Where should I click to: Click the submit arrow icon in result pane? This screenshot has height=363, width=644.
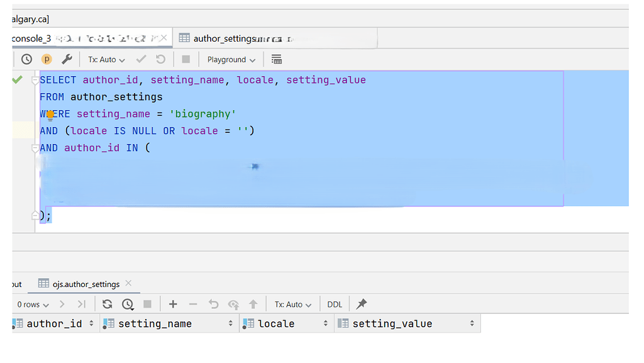click(253, 304)
